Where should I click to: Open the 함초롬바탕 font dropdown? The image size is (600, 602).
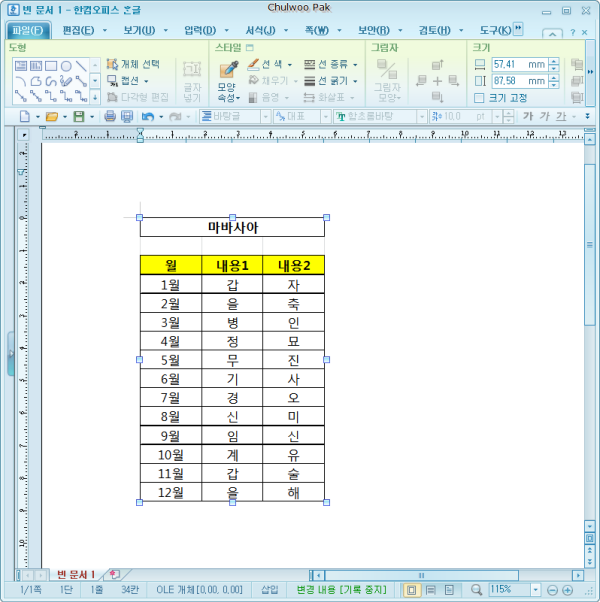[x=421, y=116]
